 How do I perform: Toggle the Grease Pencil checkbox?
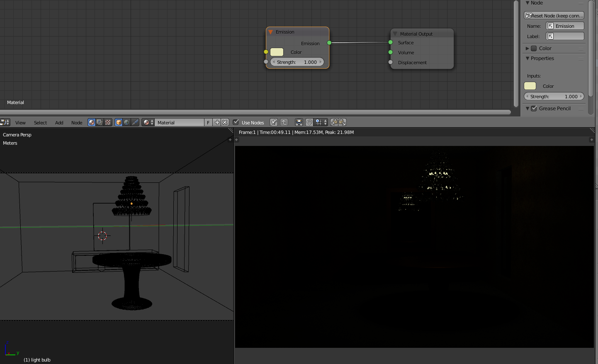[534, 109]
